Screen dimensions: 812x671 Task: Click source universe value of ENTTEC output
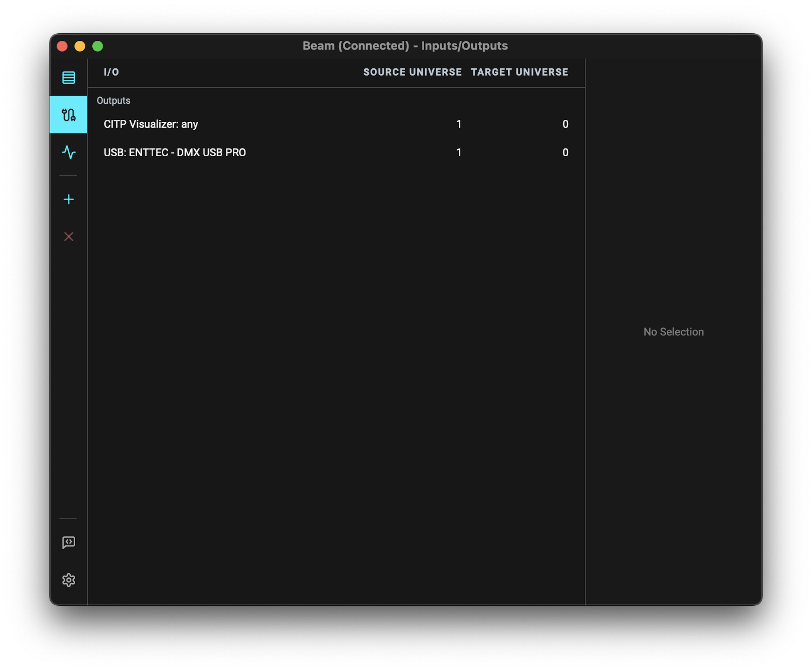[459, 153]
